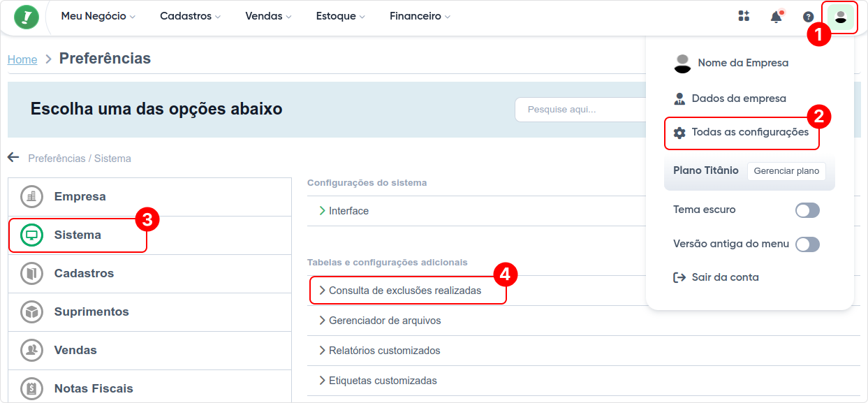Viewport: 868px width, 403px height.
Task: Open the Financeiro dropdown menu
Action: tap(420, 16)
